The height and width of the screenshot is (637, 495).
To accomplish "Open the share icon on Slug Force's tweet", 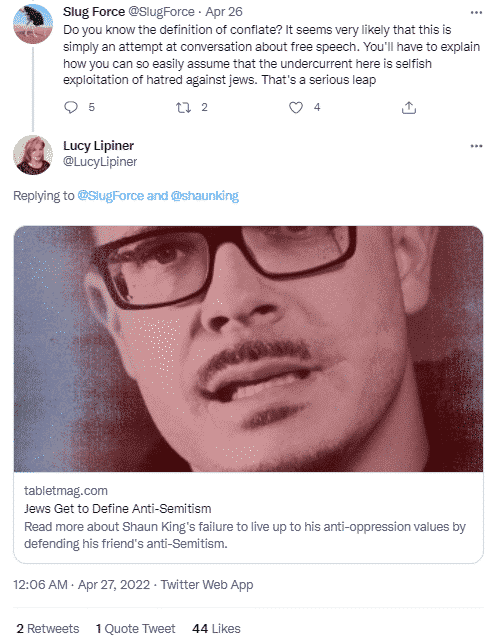I will point(409,108).
